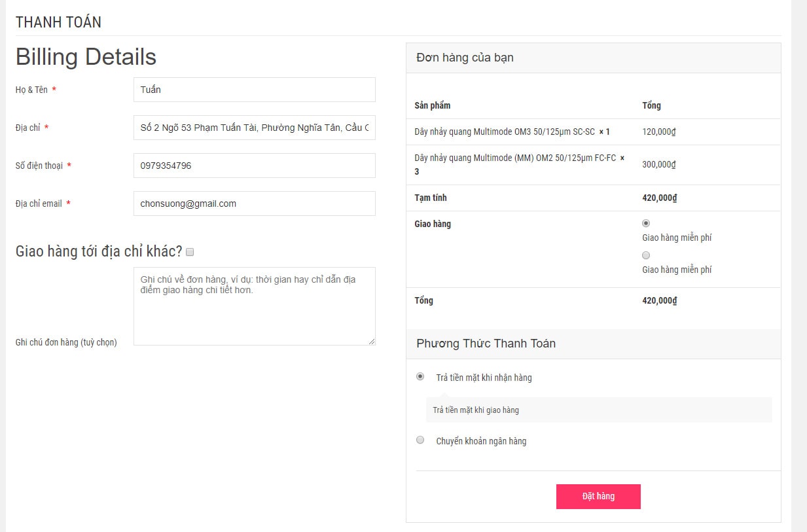Click the Giao hàng tới địa chỉ khác heading
Screen dimensions: 807x532
(99, 251)
